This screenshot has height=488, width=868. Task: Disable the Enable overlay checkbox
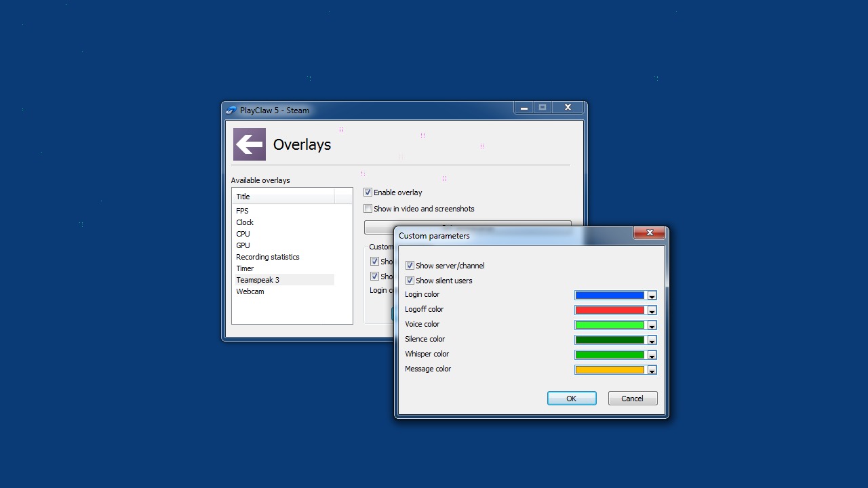(368, 192)
